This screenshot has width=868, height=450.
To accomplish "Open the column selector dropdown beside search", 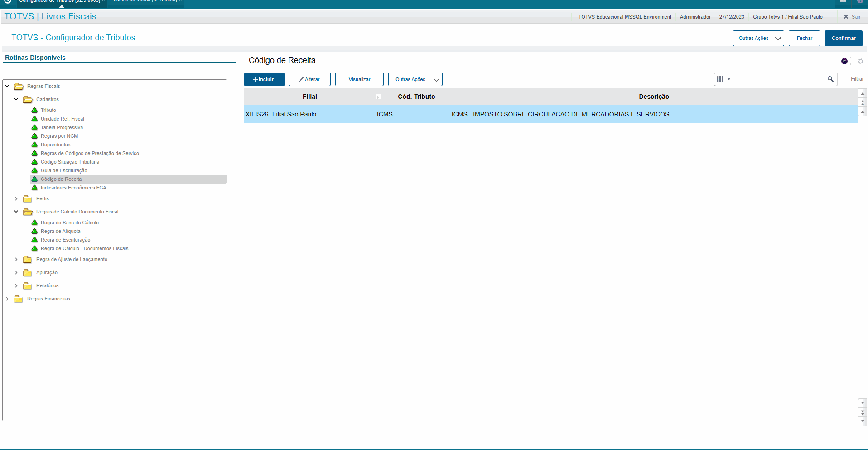I will click(x=723, y=79).
